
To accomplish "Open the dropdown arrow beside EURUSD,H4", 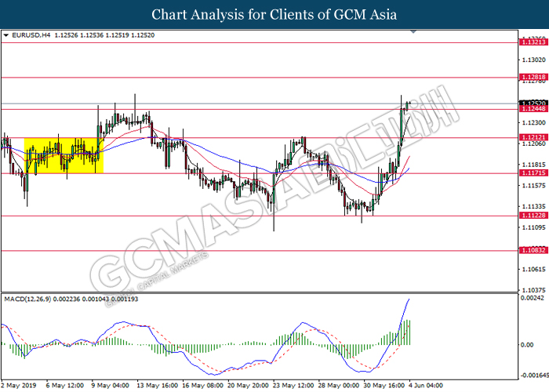I will (6, 35).
